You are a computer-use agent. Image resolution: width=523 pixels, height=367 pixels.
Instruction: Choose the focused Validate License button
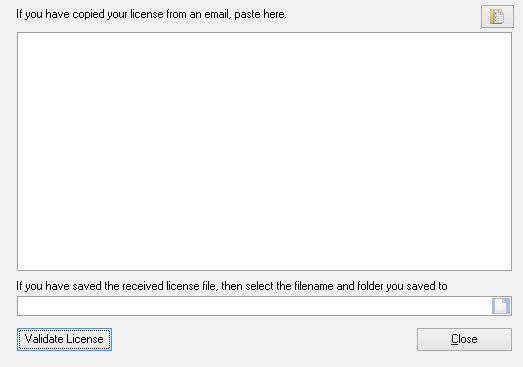tap(64, 339)
